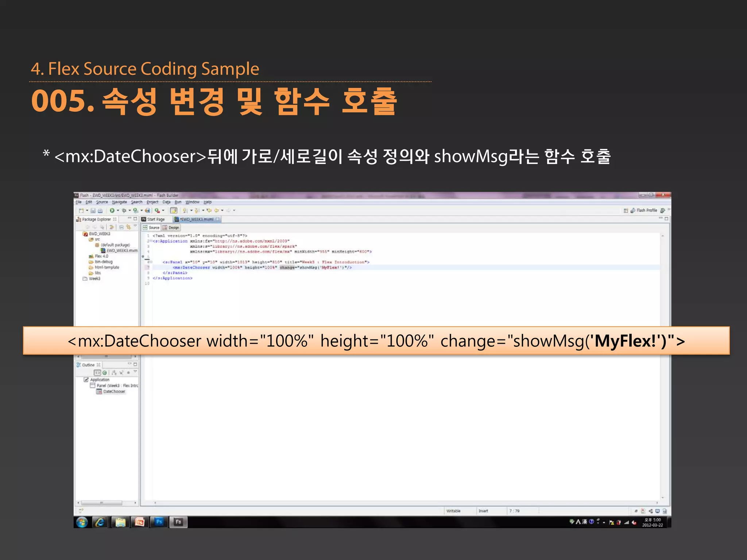
Task: Select the libs folder
Action: tap(95, 273)
